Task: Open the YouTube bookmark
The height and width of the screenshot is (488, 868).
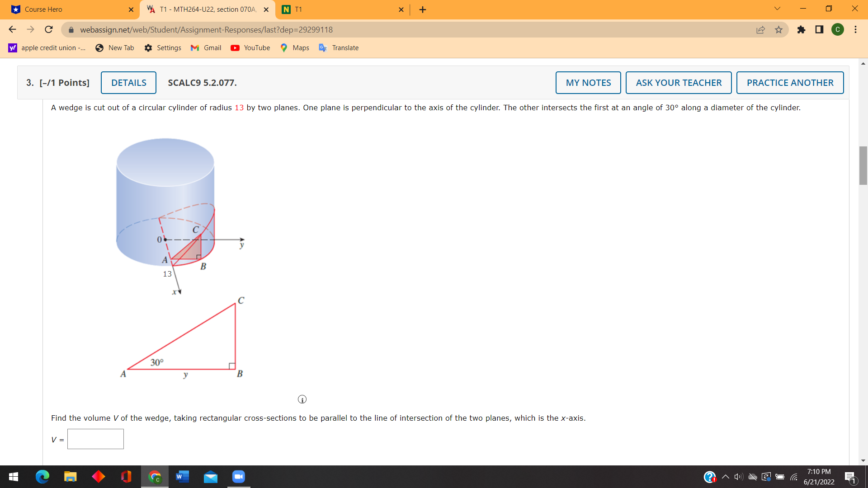Action: 250,48
